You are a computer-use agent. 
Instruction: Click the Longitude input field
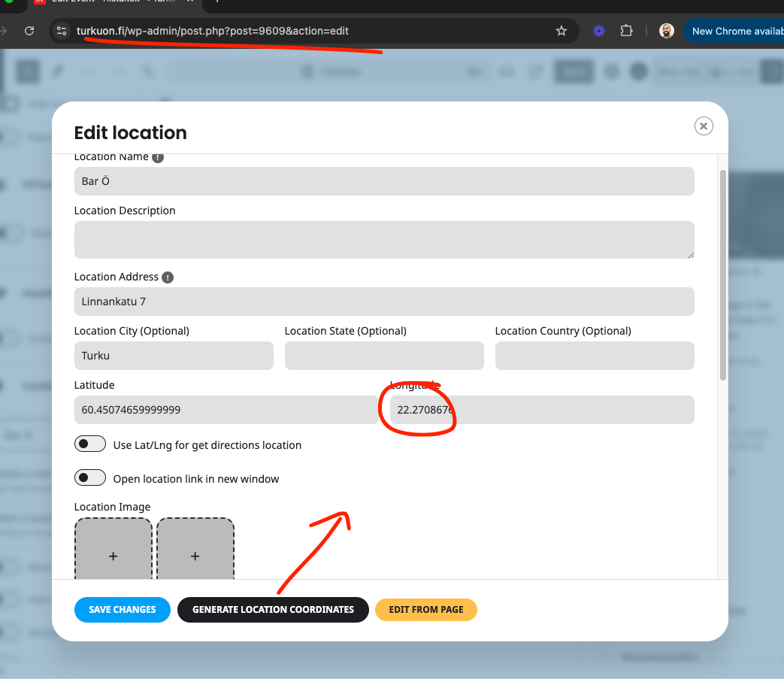pyautogui.click(x=542, y=410)
